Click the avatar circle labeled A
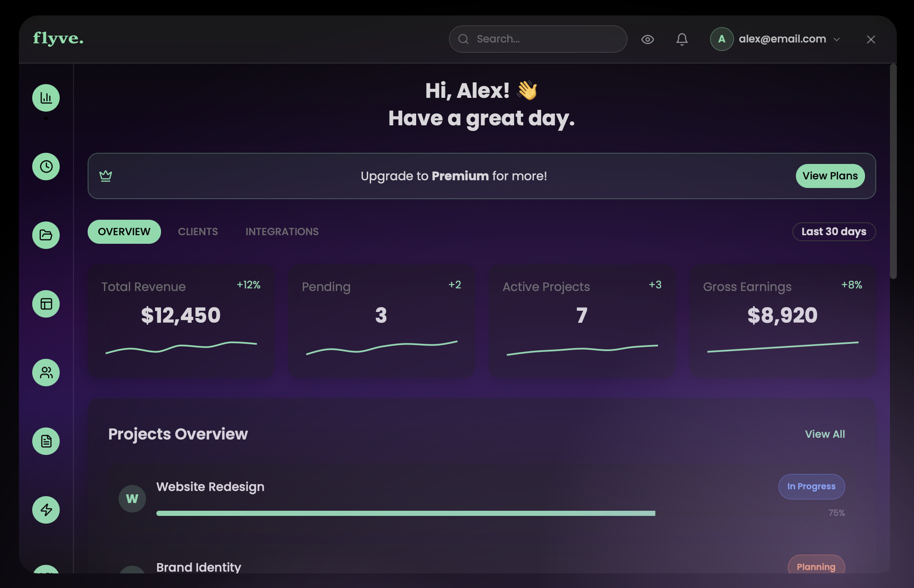Viewport: 914px width, 588px height. [722, 39]
